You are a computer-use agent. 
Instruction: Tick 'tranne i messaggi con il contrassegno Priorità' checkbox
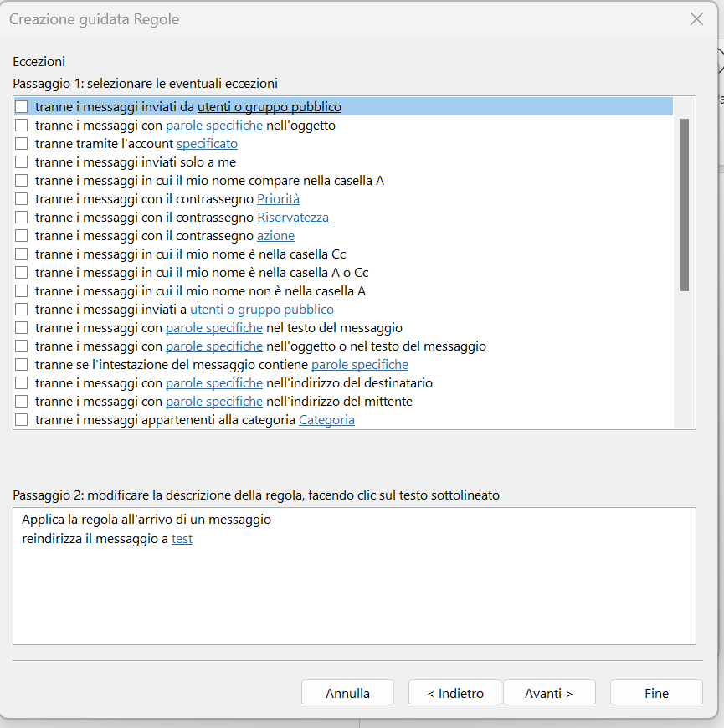(22, 198)
